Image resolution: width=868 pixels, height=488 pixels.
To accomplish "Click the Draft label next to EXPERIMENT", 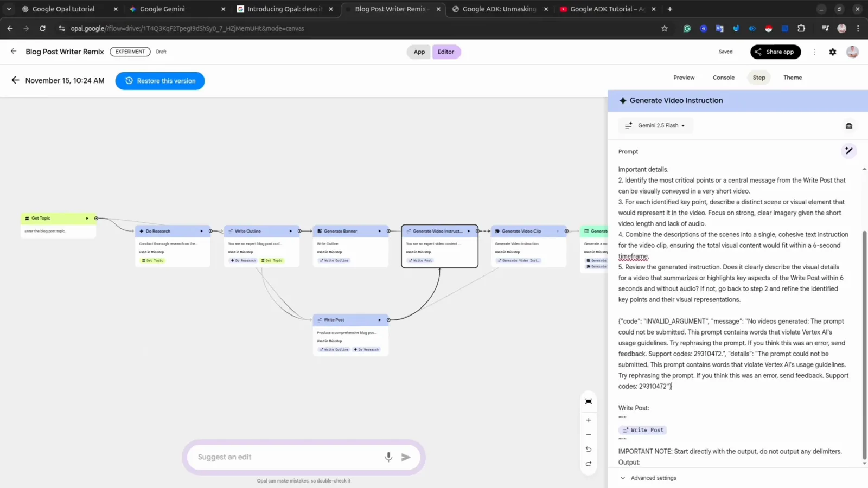I will click(161, 52).
